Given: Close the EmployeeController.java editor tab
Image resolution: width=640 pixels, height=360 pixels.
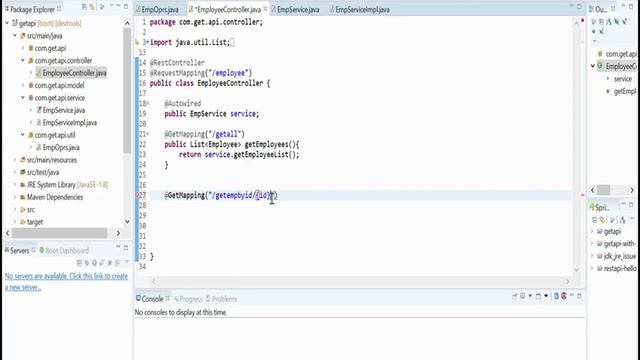Looking at the screenshot, I should [x=266, y=9].
